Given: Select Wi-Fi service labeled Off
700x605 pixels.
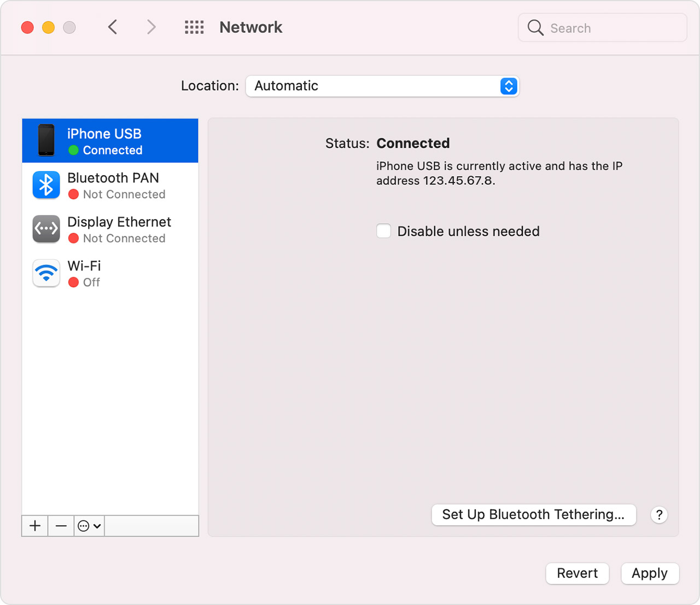Looking at the screenshot, I should [109, 274].
